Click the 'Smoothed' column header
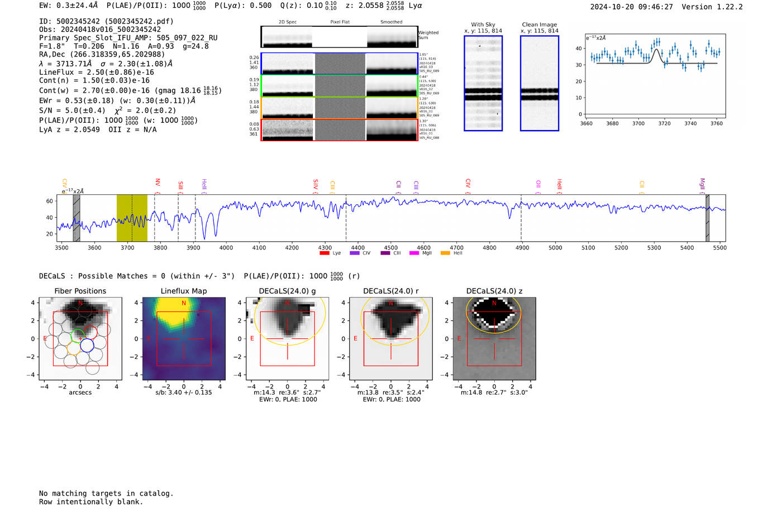Viewport: 782px width, 532px height. [392, 22]
